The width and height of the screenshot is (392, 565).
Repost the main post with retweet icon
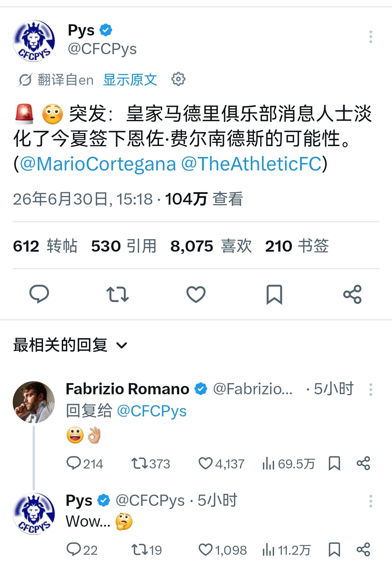(118, 294)
